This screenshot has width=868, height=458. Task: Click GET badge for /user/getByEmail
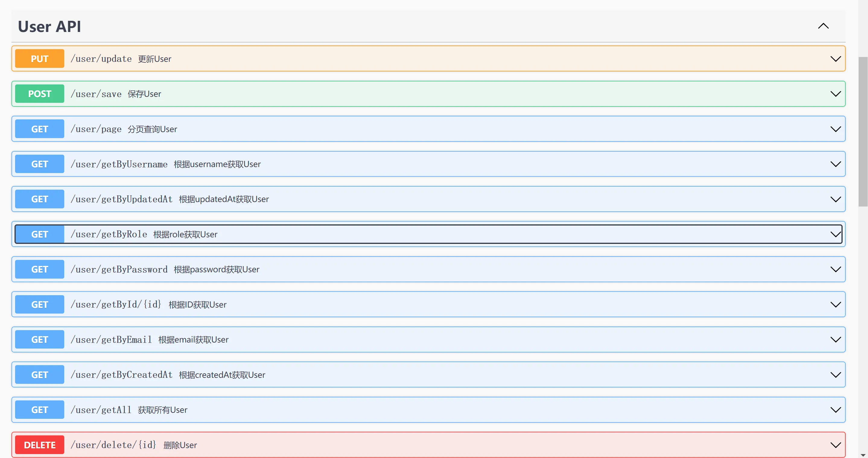click(40, 340)
